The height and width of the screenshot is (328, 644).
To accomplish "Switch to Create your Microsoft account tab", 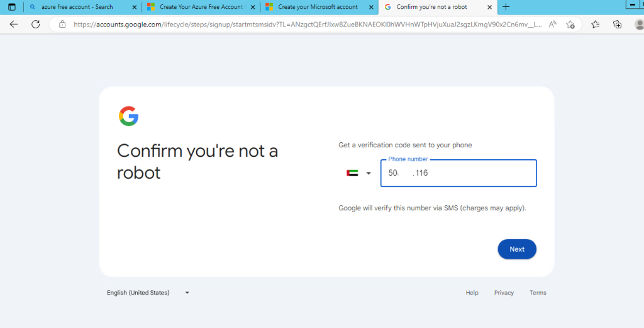I will pyautogui.click(x=318, y=7).
